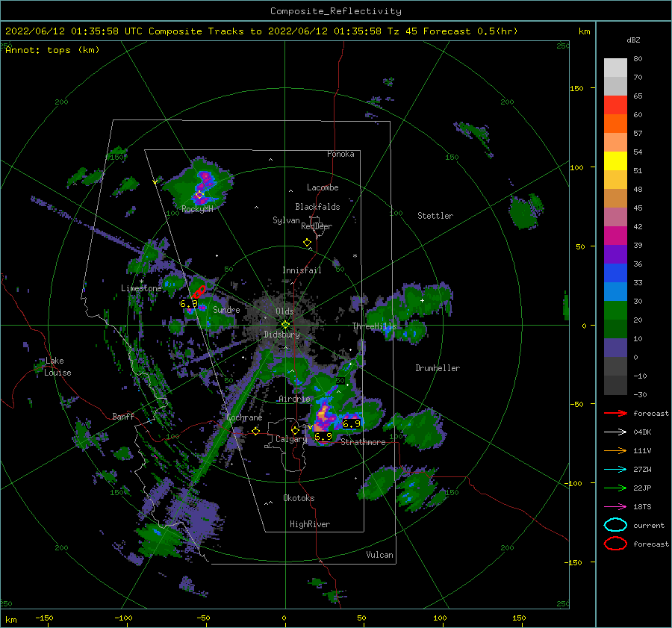Click the Lake Louise label
The height and width of the screenshot is (628, 672).
[x=57, y=367]
